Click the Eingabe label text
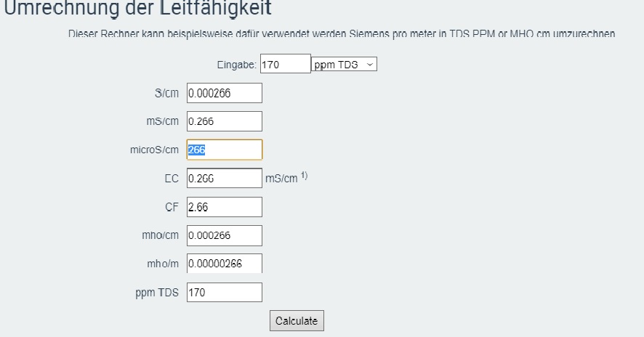The width and height of the screenshot is (644, 337). pos(237,65)
